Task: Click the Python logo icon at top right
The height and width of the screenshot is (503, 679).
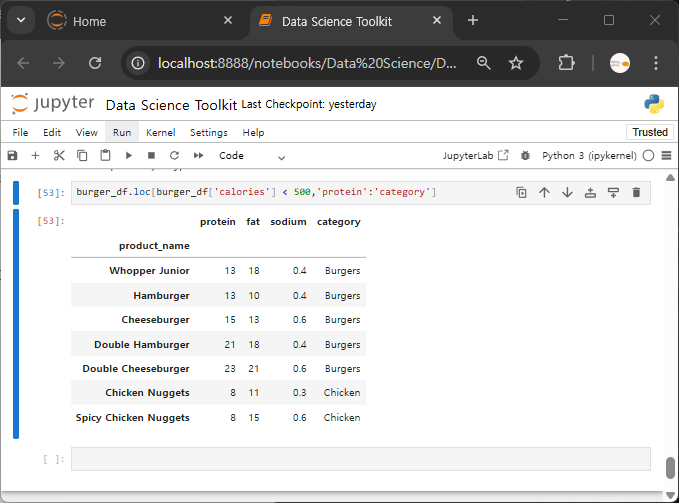Action: pyautogui.click(x=654, y=104)
